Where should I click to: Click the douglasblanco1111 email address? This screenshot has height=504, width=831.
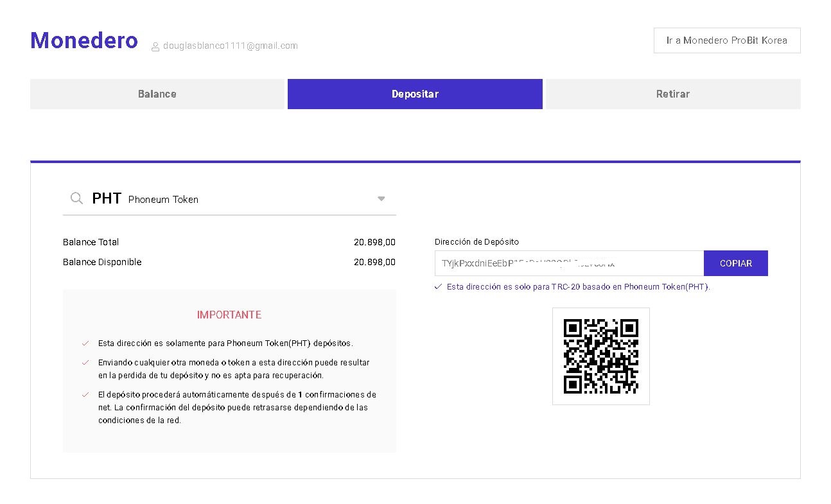point(230,46)
